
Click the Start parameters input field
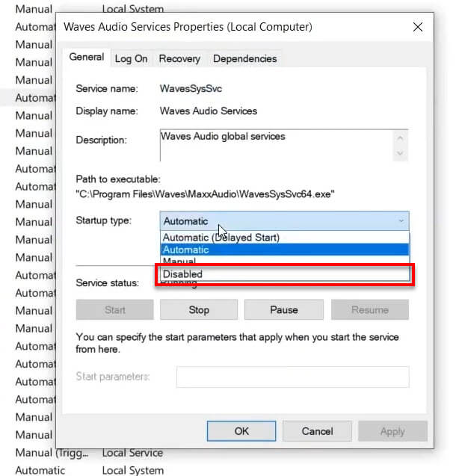pos(293,377)
